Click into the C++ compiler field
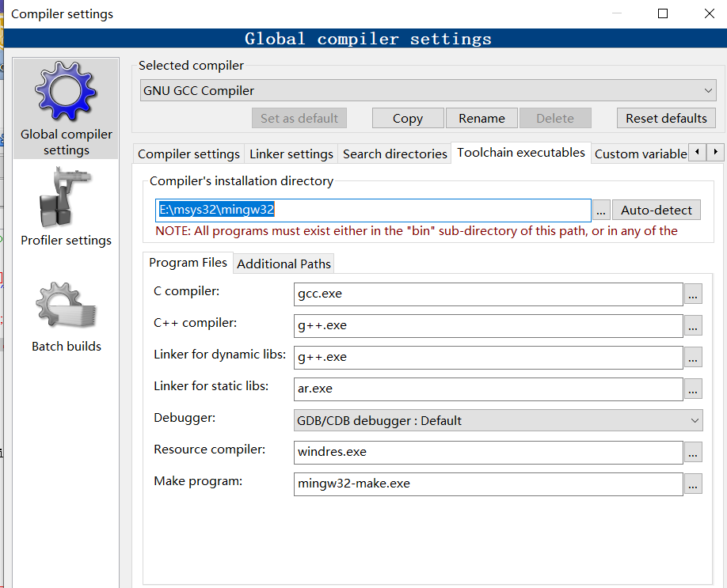Image resolution: width=727 pixels, height=588 pixels. (487, 325)
